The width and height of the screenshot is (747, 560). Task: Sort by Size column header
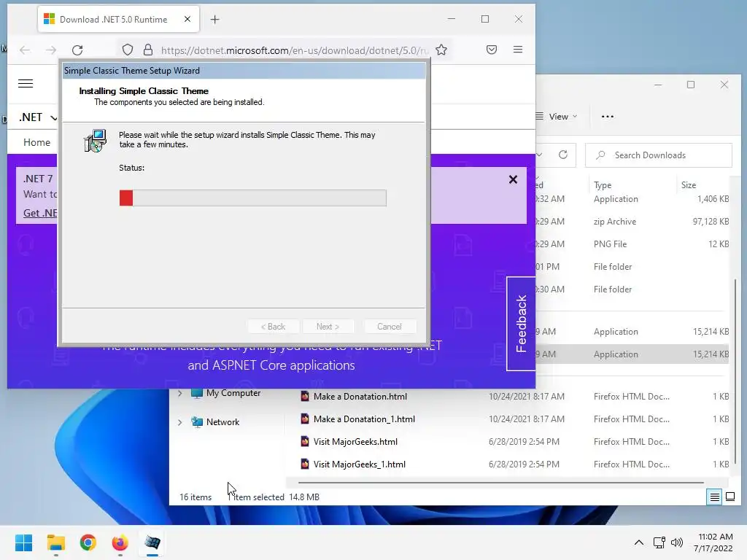click(x=689, y=185)
